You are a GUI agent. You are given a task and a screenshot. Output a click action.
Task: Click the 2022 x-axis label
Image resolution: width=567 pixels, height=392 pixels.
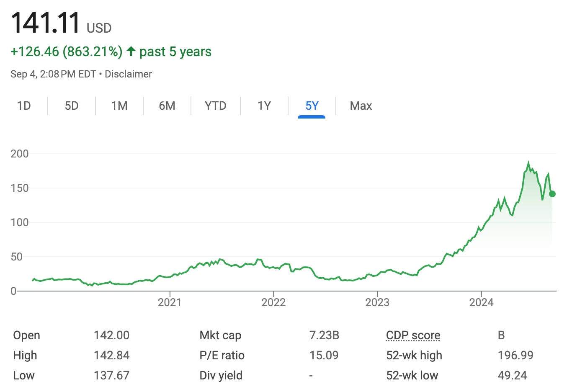tap(273, 302)
